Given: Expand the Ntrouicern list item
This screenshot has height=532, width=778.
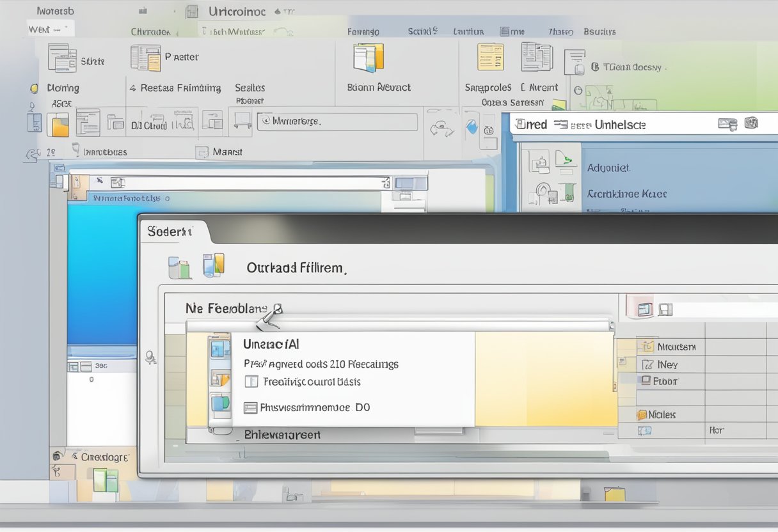Looking at the screenshot, I should click(647, 347).
